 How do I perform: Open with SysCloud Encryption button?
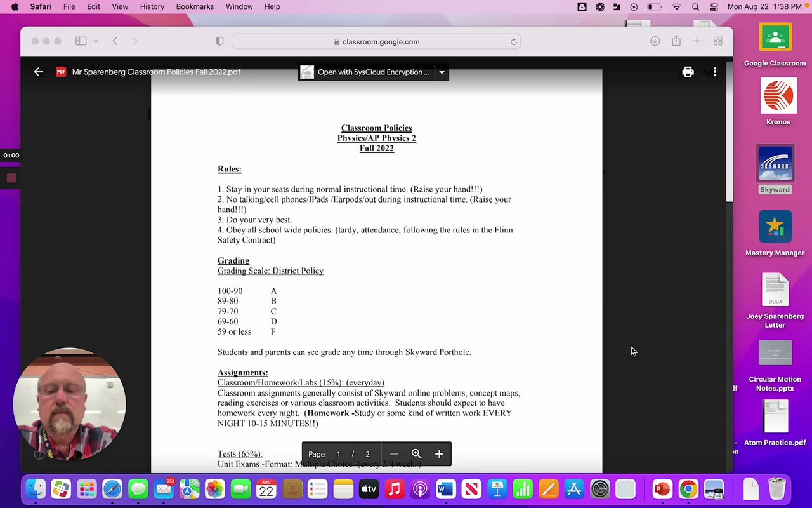(366, 72)
